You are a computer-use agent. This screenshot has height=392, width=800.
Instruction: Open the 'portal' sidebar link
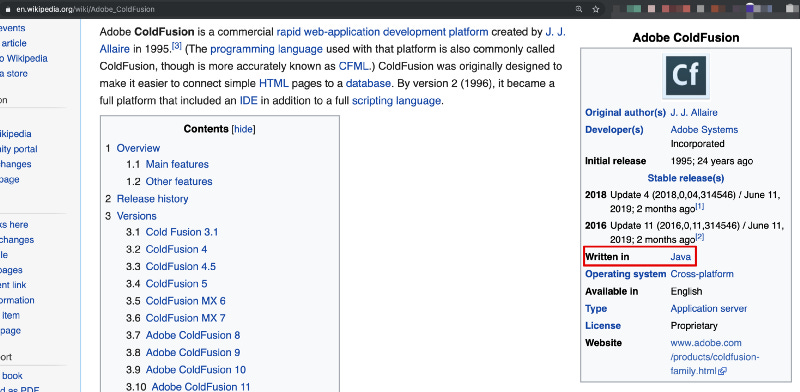pos(18,149)
